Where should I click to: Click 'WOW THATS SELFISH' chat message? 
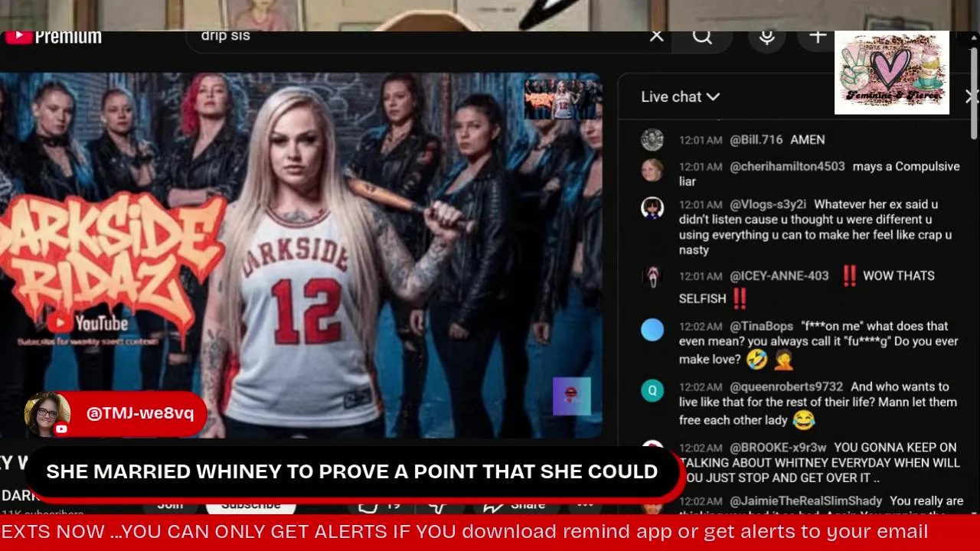[807, 286]
